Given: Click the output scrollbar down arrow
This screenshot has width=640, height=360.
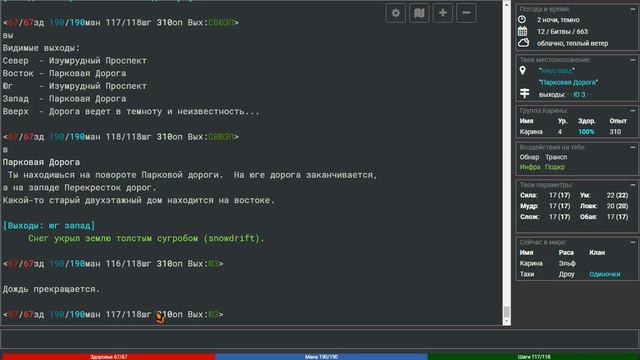Looking at the screenshot, I should coord(507,322).
